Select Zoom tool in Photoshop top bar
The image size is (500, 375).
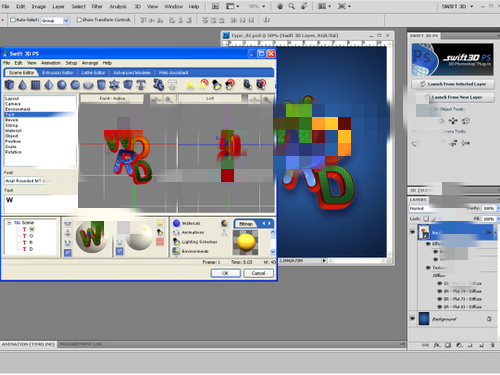(292, 6)
